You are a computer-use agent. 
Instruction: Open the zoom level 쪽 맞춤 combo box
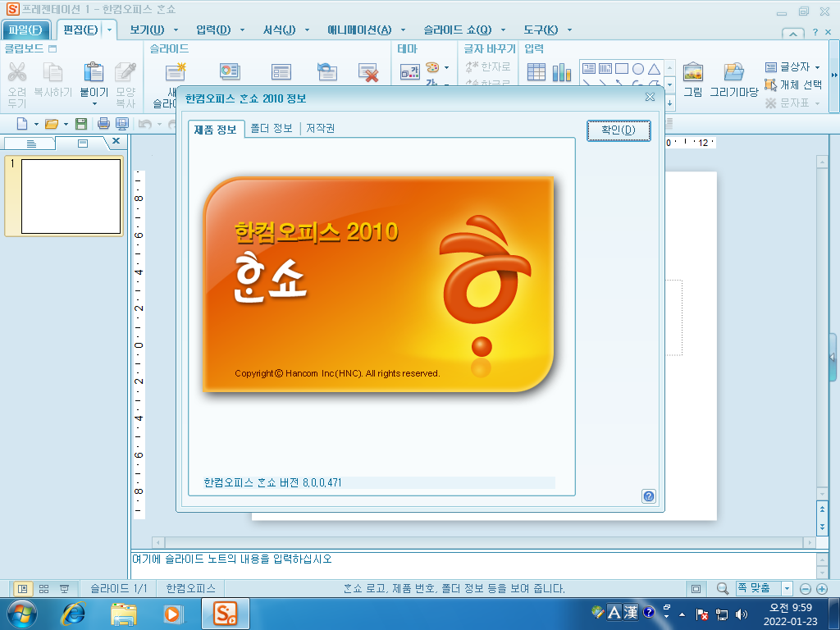(764, 588)
